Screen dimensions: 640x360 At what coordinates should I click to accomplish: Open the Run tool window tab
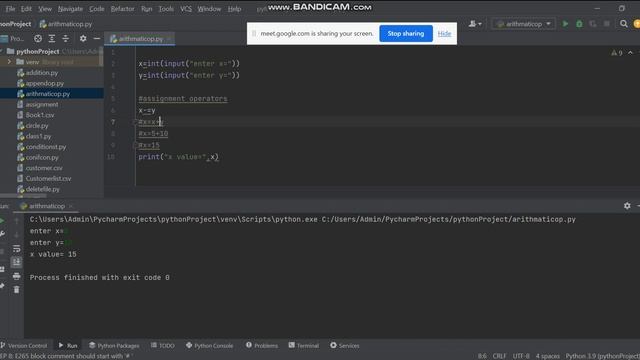(68, 346)
